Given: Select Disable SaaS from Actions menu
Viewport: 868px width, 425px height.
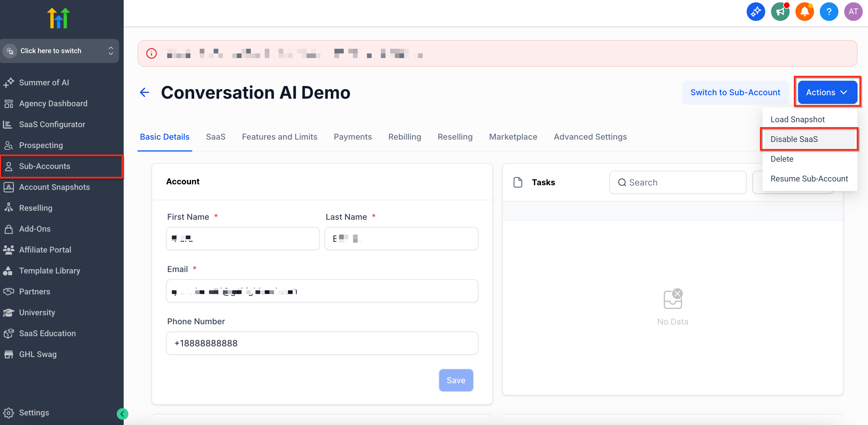Looking at the screenshot, I should (x=794, y=139).
